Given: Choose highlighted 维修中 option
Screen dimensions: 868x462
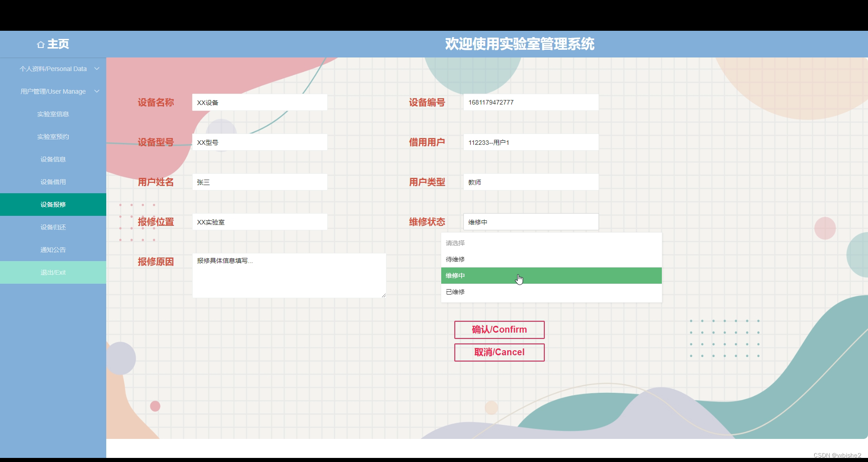Looking at the screenshot, I should [x=552, y=276].
